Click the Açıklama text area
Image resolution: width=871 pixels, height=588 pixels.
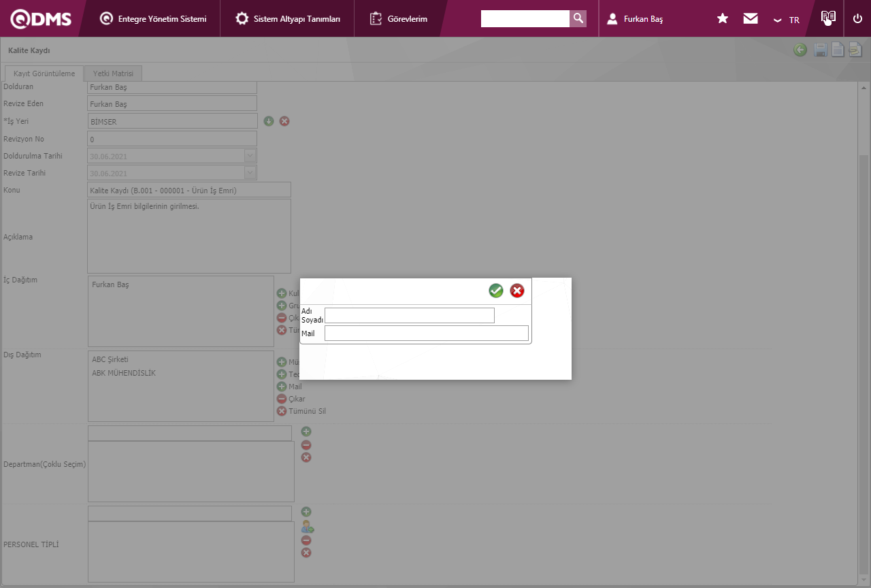click(x=189, y=236)
